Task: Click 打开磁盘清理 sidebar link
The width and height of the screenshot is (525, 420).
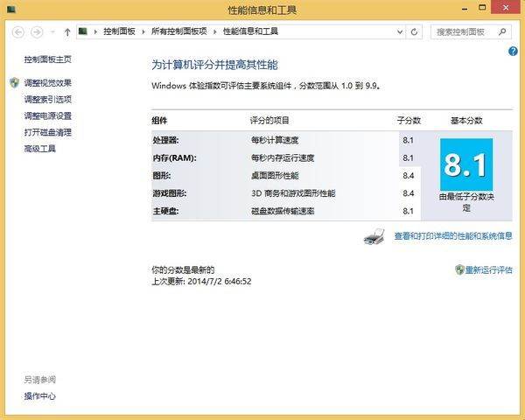Action: tap(48, 133)
